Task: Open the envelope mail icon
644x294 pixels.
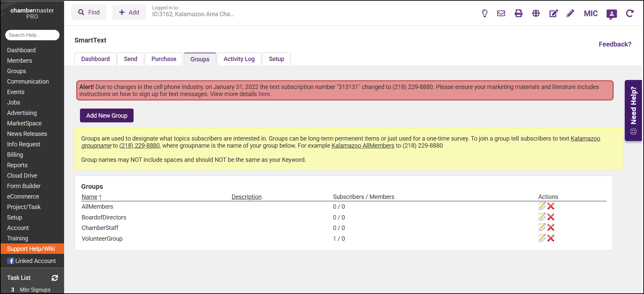Action: pos(501,13)
